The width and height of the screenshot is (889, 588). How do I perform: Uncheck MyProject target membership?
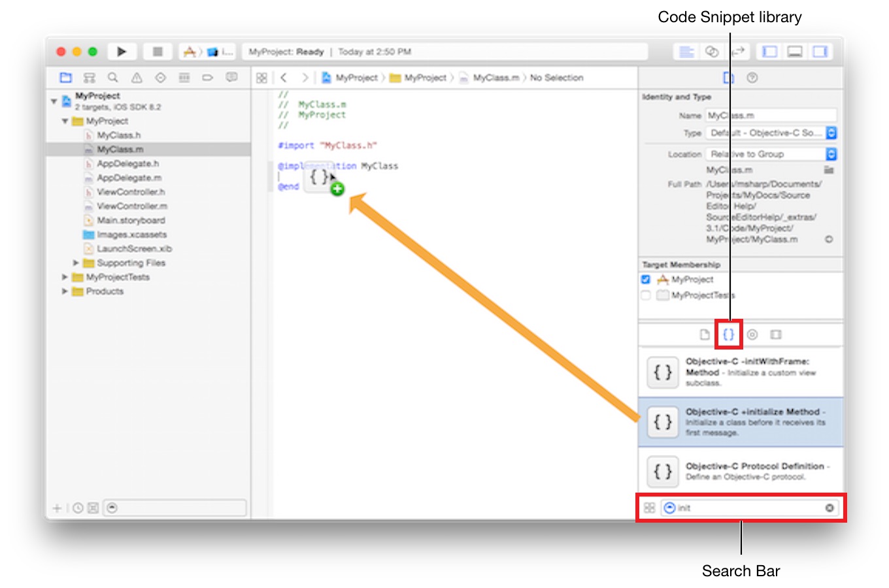coord(646,280)
